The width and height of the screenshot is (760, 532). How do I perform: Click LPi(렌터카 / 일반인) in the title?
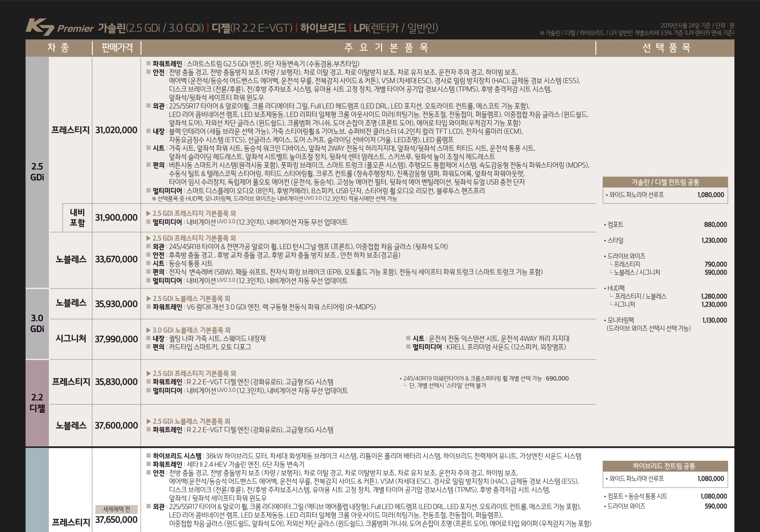pos(396,28)
